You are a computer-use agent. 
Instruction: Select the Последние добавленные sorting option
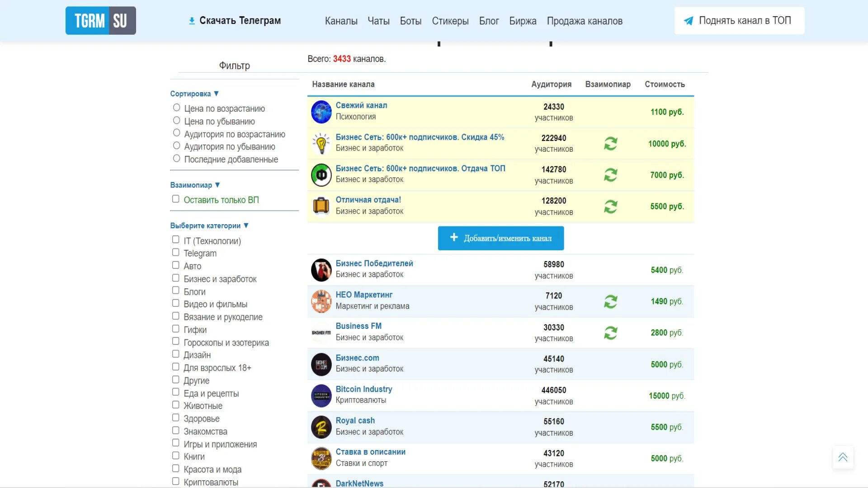coord(177,159)
